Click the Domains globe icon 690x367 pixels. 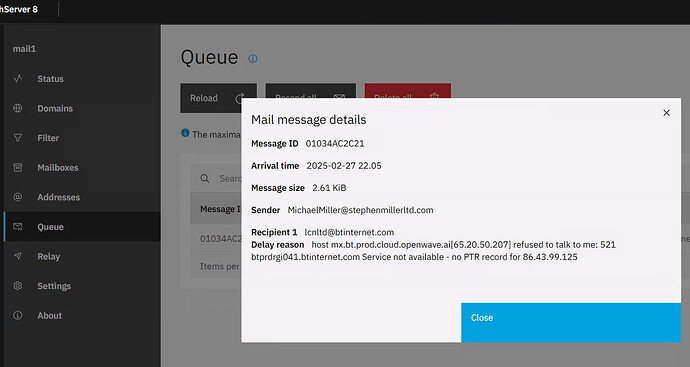click(x=18, y=108)
